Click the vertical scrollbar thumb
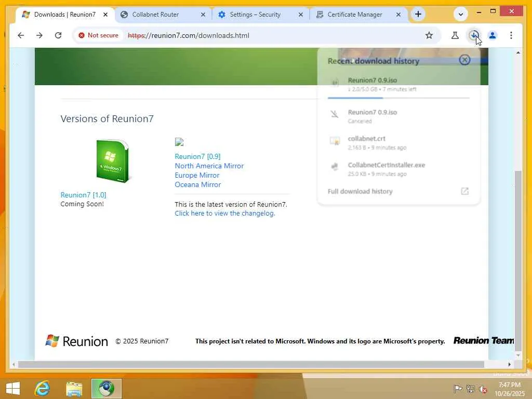Viewport: 532px width, 399px height. [x=518, y=261]
